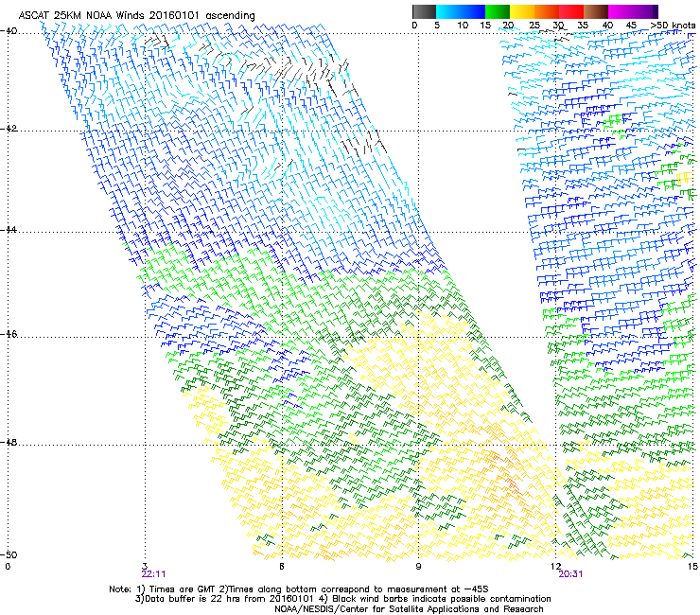
Task: Click the longitude label '3'
Action: [145, 566]
